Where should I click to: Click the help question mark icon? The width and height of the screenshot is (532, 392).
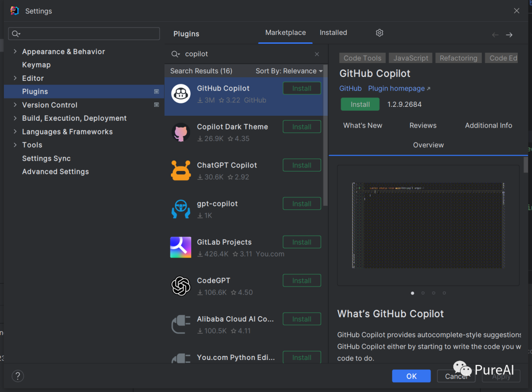[18, 376]
